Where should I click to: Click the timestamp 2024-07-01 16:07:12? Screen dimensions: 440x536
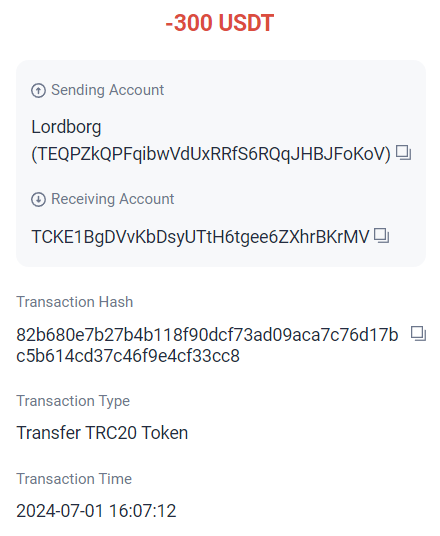[96, 511]
